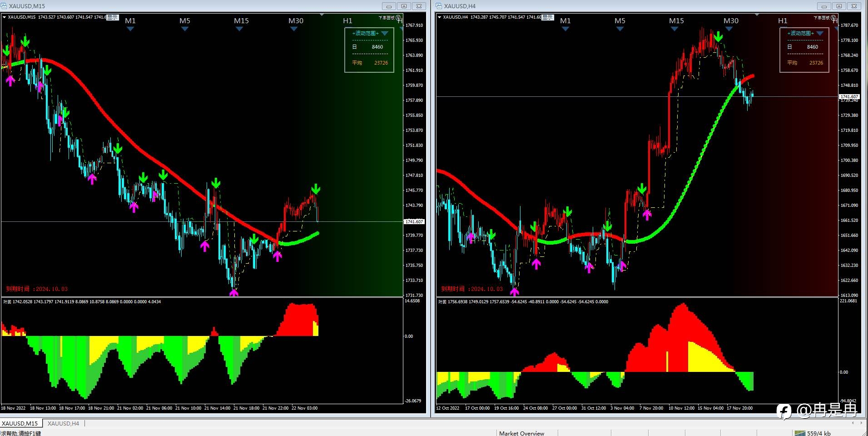
Task: Click the M15 timeframe arrow in H4 chart
Action: coord(675,29)
